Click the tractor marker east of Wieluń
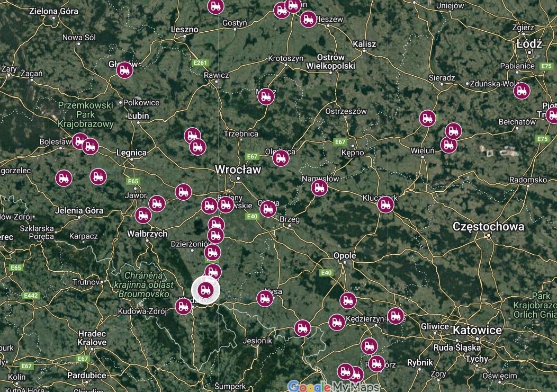The height and width of the screenshot is (392, 557). pos(448,145)
